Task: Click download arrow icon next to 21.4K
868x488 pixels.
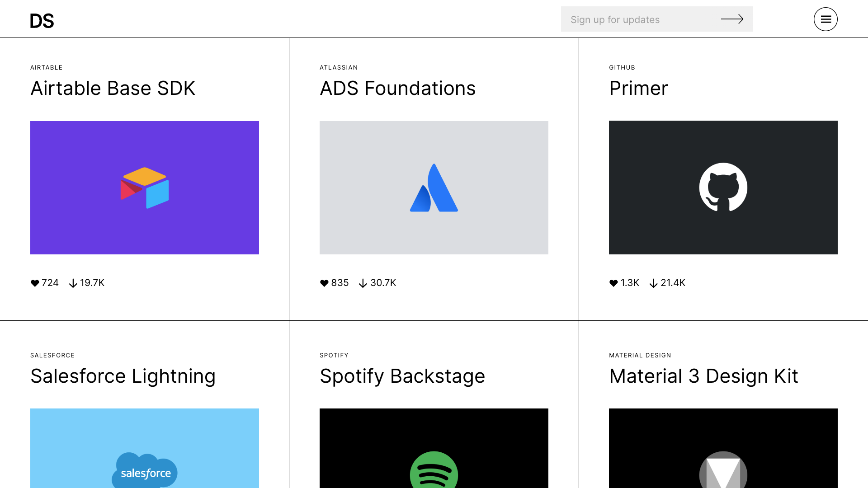Action: tap(653, 283)
